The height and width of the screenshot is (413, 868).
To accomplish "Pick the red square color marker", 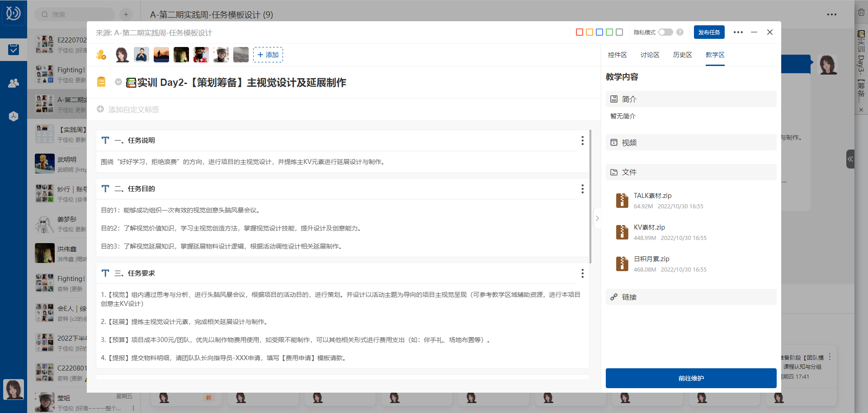I will coord(580,32).
